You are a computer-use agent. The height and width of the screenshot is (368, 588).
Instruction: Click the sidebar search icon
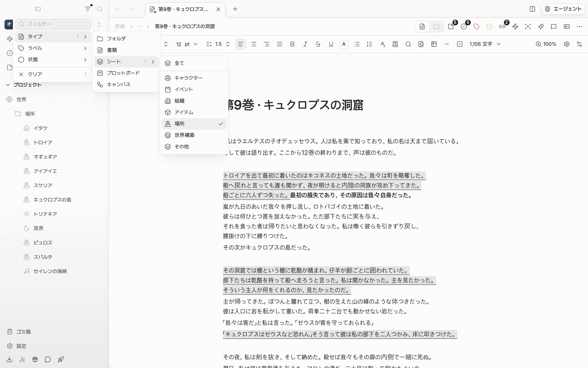(x=99, y=9)
